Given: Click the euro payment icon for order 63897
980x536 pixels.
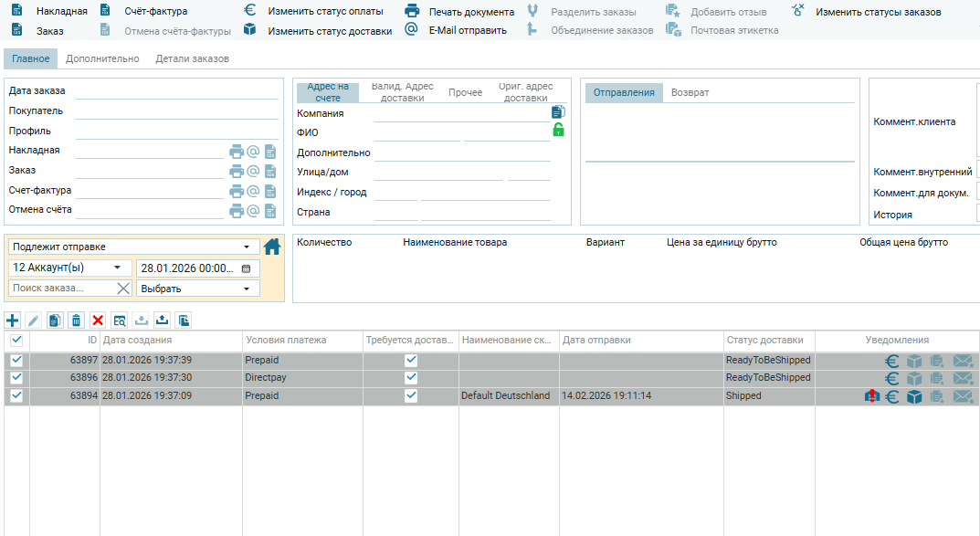Looking at the screenshot, I should (x=892, y=361).
